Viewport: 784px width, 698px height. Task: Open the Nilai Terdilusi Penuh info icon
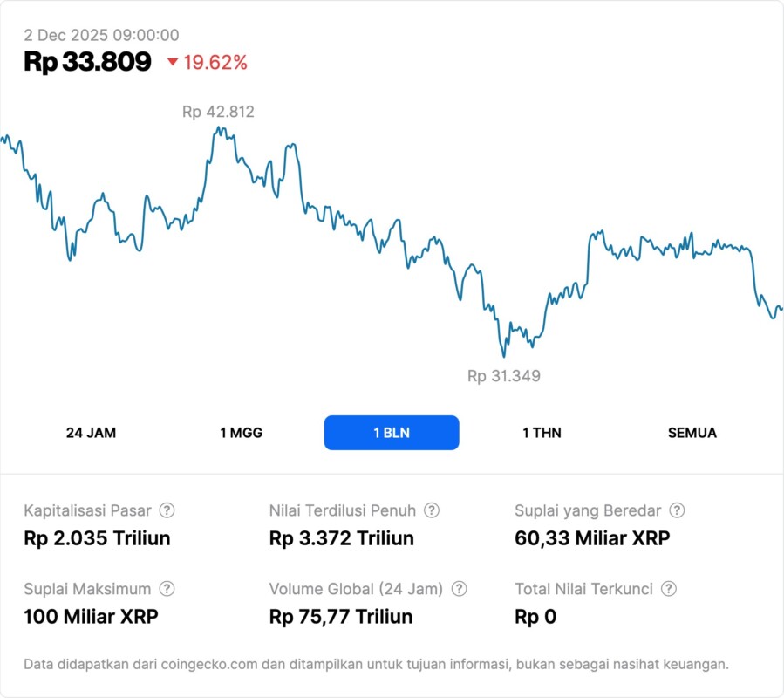pos(432,510)
